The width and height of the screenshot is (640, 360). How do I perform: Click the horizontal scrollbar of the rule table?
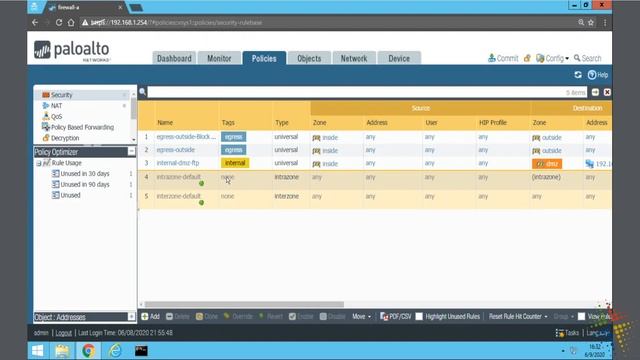(x=244, y=304)
